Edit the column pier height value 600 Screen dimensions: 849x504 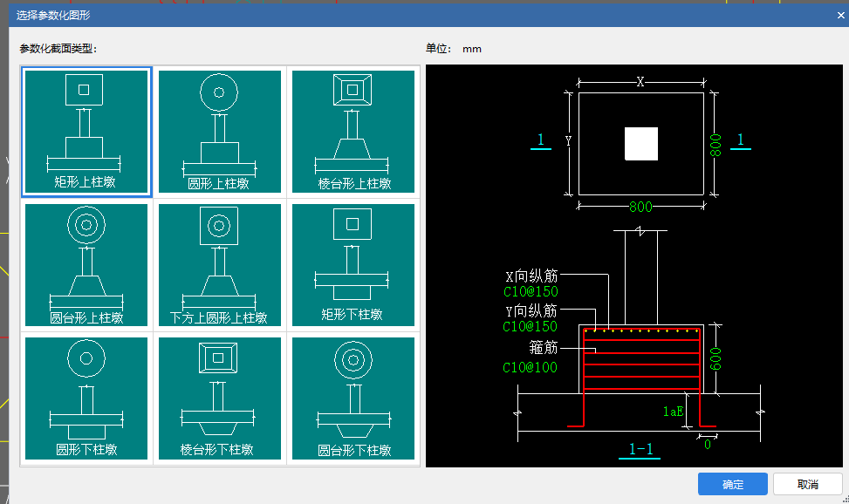point(715,359)
